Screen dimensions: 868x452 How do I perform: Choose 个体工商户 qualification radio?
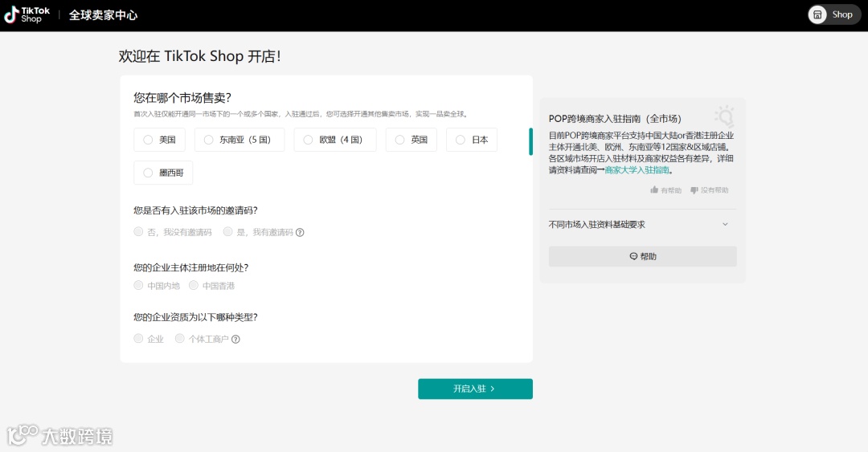pyautogui.click(x=179, y=339)
